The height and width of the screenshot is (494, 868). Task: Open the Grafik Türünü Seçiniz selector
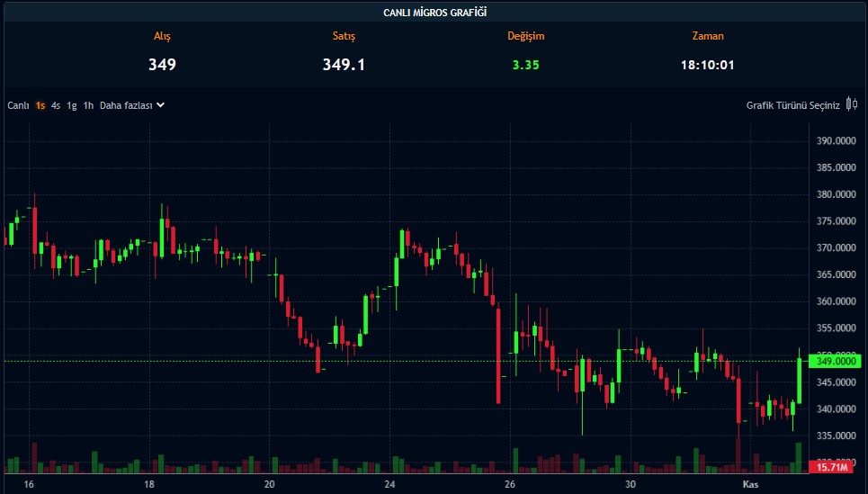pyautogui.click(x=792, y=105)
